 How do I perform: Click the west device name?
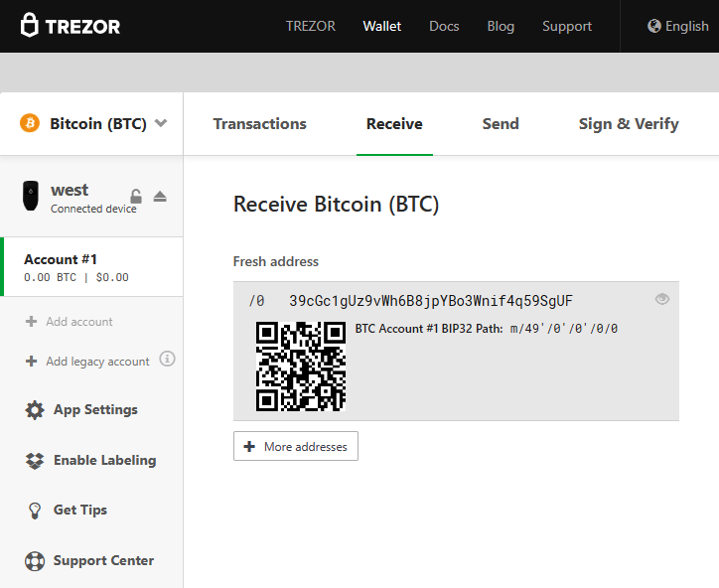[70, 190]
